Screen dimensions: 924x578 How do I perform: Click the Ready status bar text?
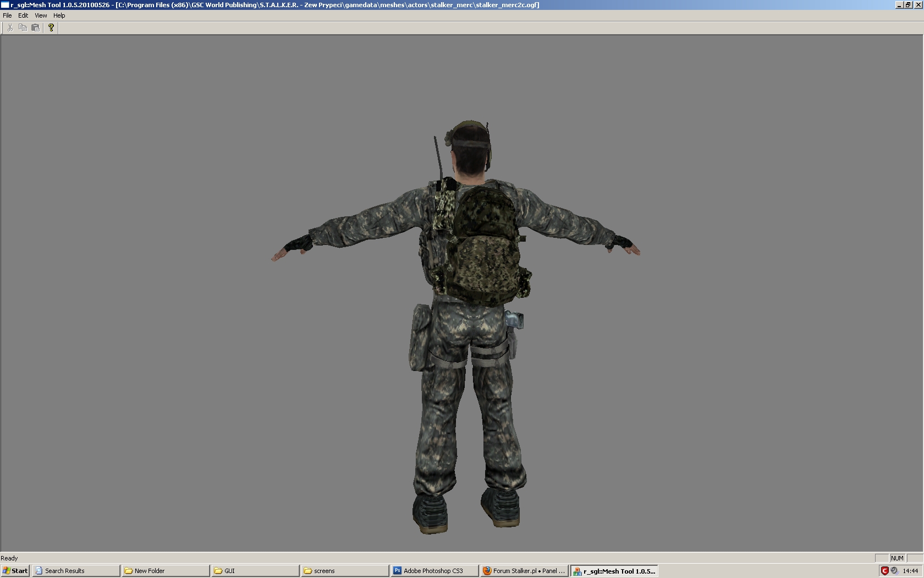coord(9,558)
